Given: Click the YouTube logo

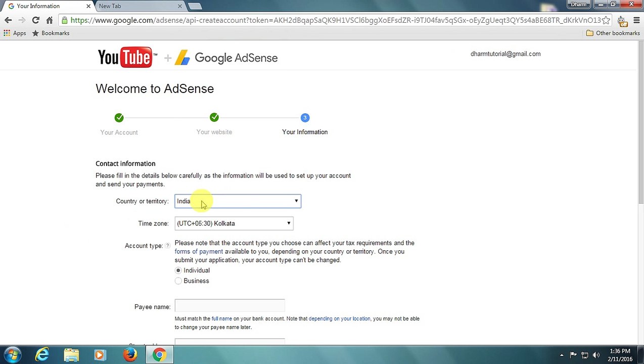Looking at the screenshot, I should tap(127, 58).
